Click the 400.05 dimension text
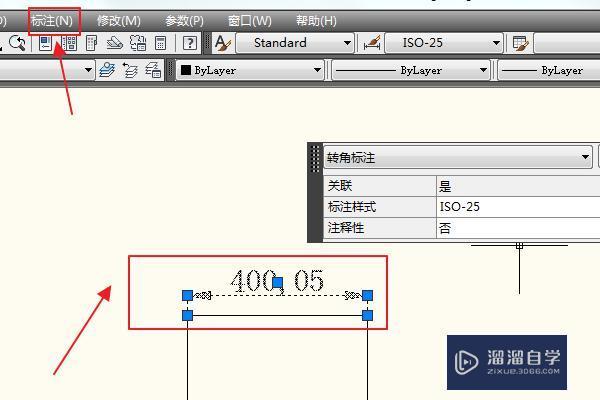 click(x=278, y=281)
